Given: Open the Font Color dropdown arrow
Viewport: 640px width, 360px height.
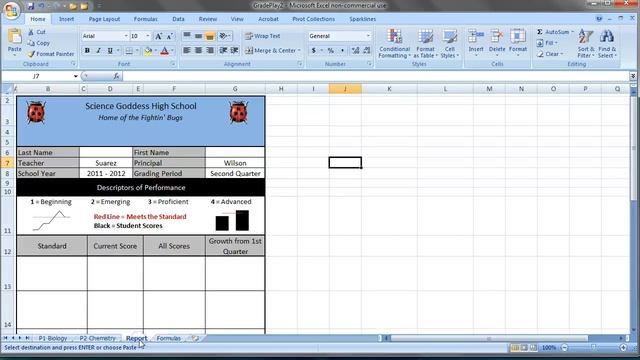Looking at the screenshot, I should [x=172, y=51].
